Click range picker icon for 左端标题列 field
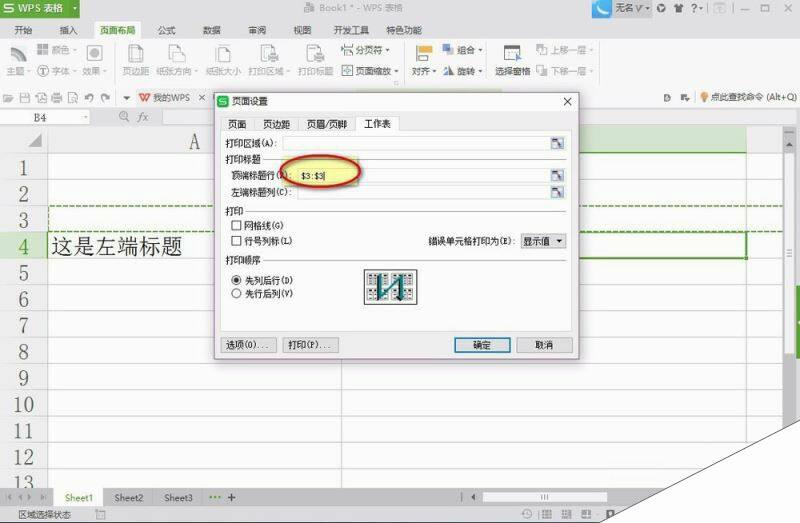This screenshot has height=523, width=800. pyautogui.click(x=557, y=192)
